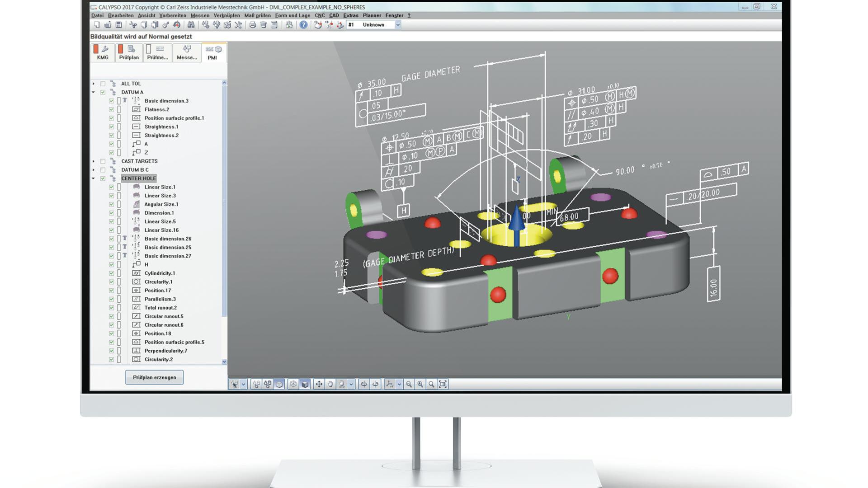Expand the ALL TOL tree node
868x488 pixels.
(x=94, y=84)
